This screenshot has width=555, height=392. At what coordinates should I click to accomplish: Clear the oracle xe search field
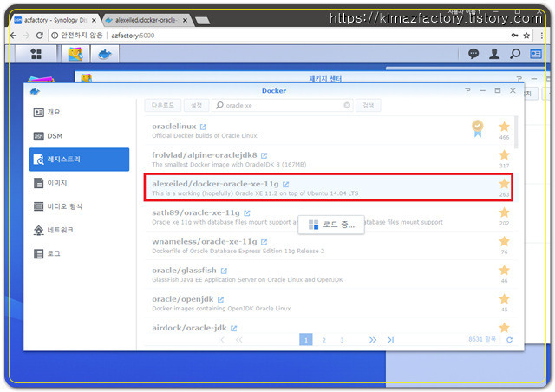point(347,105)
